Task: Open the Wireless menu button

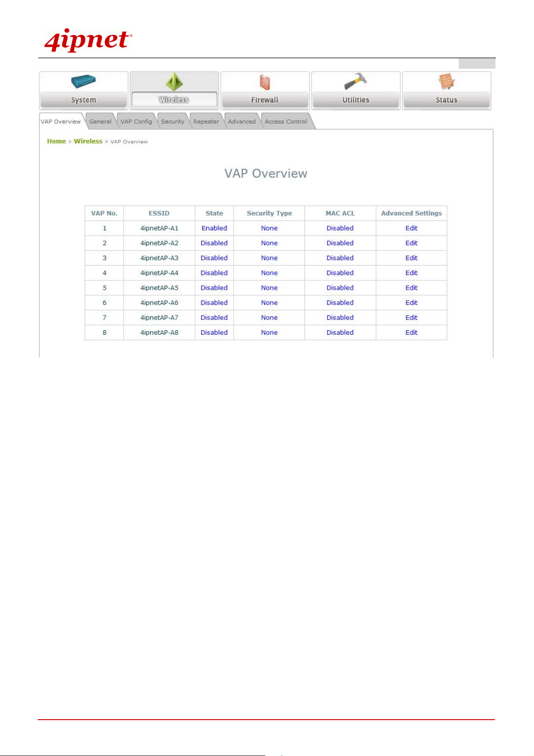Action: click(x=174, y=100)
